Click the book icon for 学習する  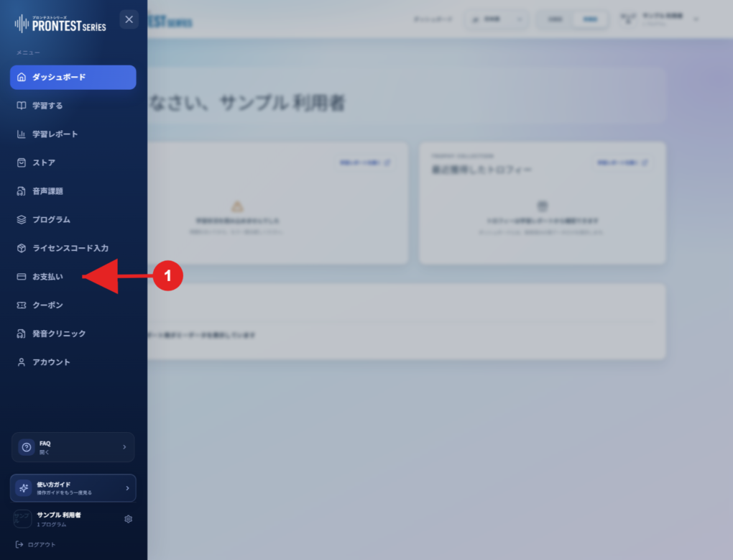(x=22, y=106)
